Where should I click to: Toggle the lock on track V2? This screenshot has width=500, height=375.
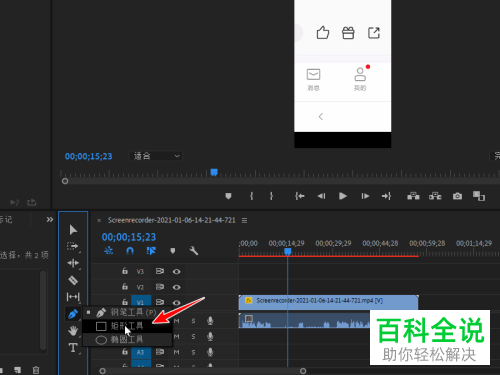125,287
